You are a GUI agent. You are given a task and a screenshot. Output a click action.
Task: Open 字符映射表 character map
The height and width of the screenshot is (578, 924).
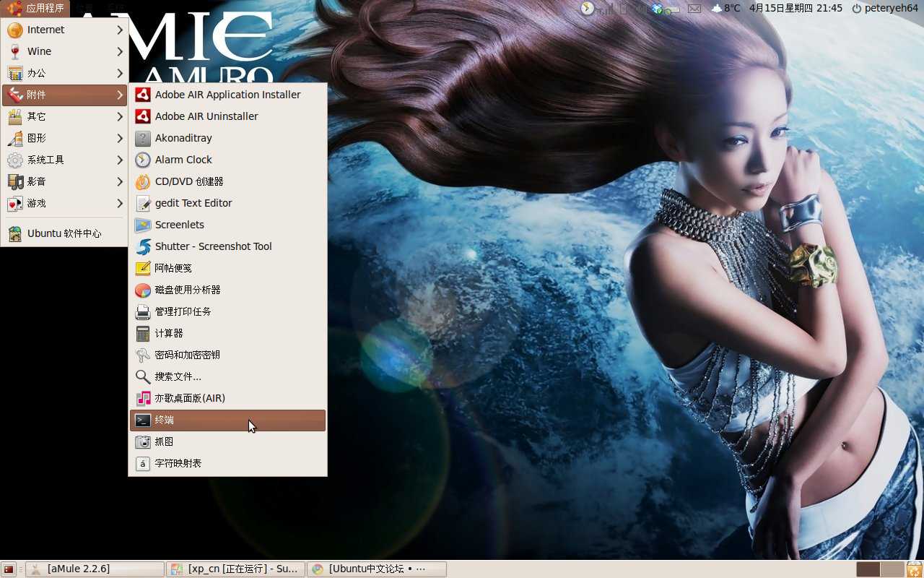click(227, 463)
